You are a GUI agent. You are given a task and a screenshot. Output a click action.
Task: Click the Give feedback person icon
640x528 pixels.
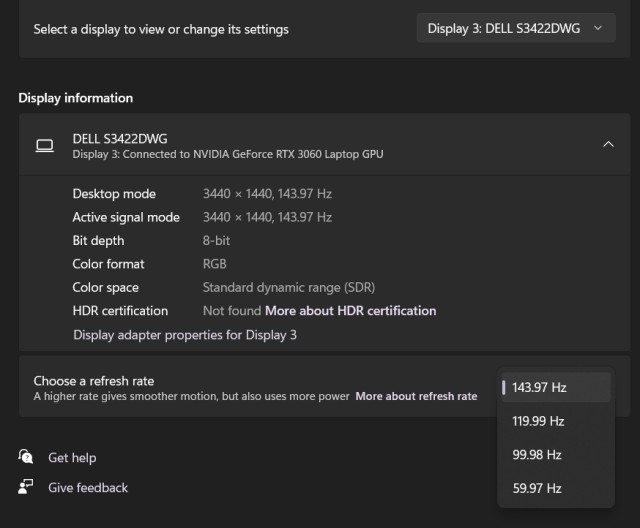tap(26, 487)
